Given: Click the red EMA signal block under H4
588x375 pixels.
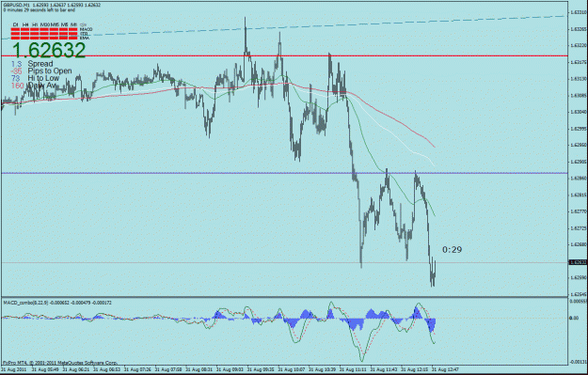Looking at the screenshot, I should coord(25,38).
